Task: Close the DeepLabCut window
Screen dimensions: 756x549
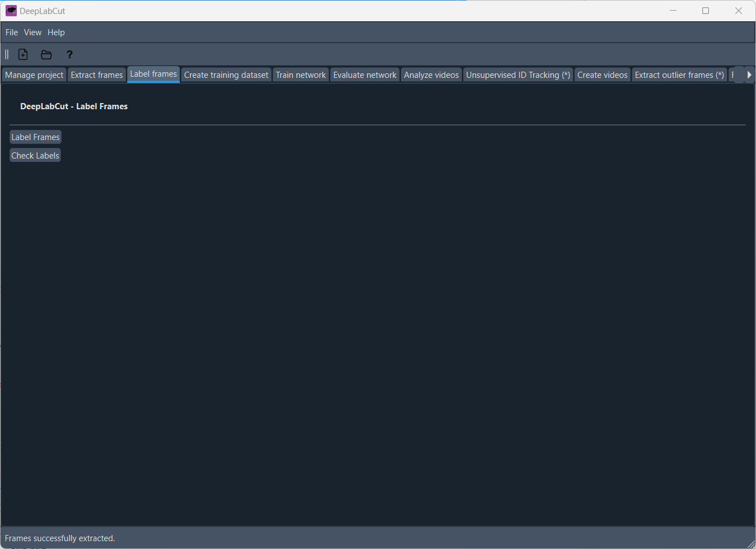Action: (x=739, y=11)
